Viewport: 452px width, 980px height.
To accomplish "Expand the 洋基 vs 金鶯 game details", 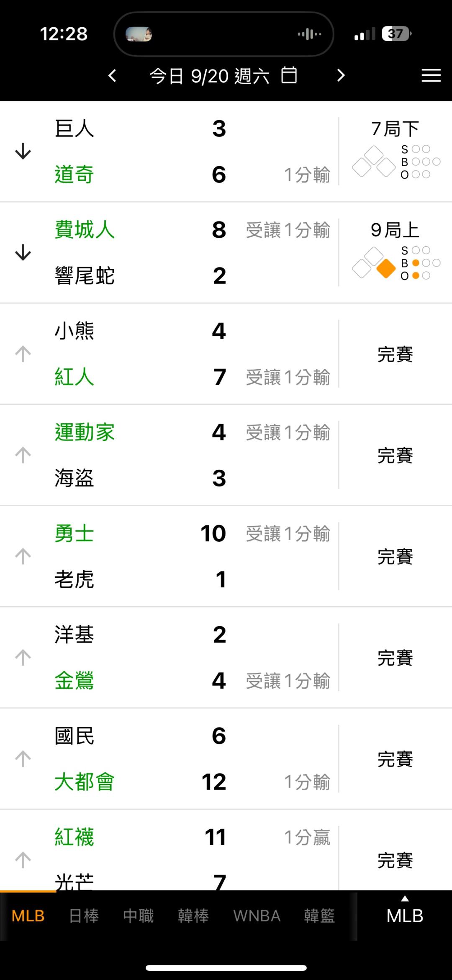I will 23,658.
